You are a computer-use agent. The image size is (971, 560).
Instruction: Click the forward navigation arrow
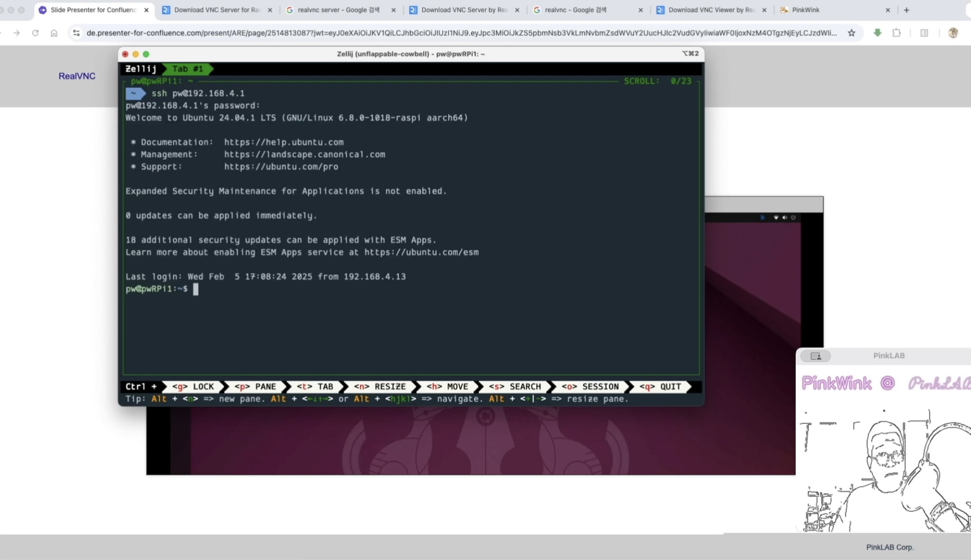coord(16,33)
